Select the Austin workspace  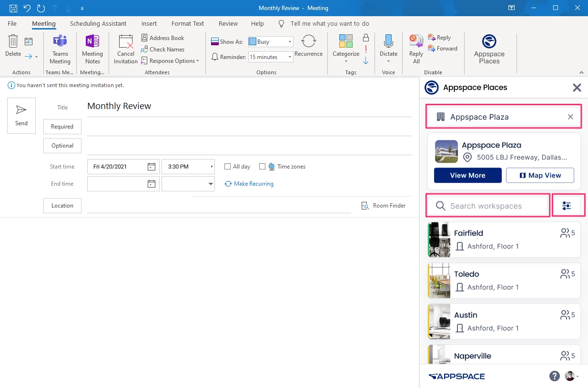coord(504,321)
